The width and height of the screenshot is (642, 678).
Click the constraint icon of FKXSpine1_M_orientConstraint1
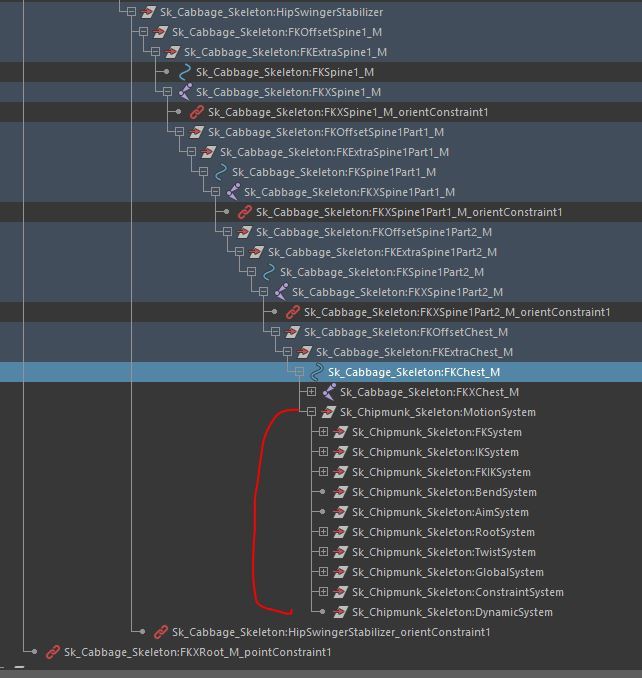tap(196, 112)
